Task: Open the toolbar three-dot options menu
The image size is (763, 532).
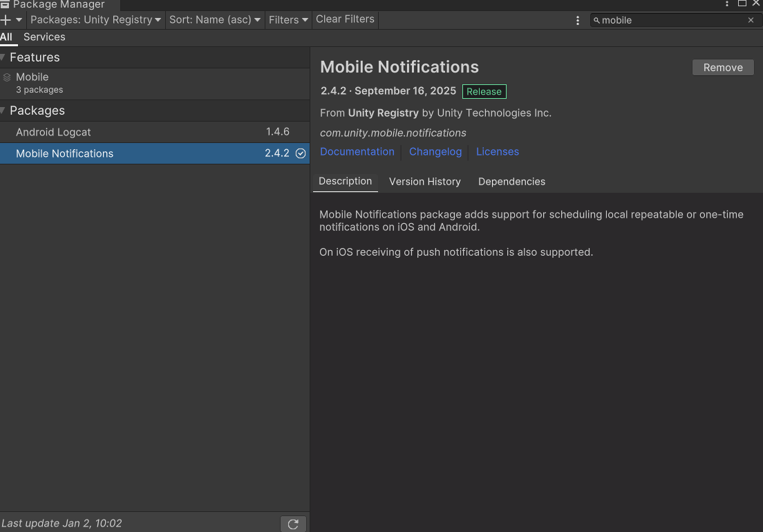Action: [578, 21]
